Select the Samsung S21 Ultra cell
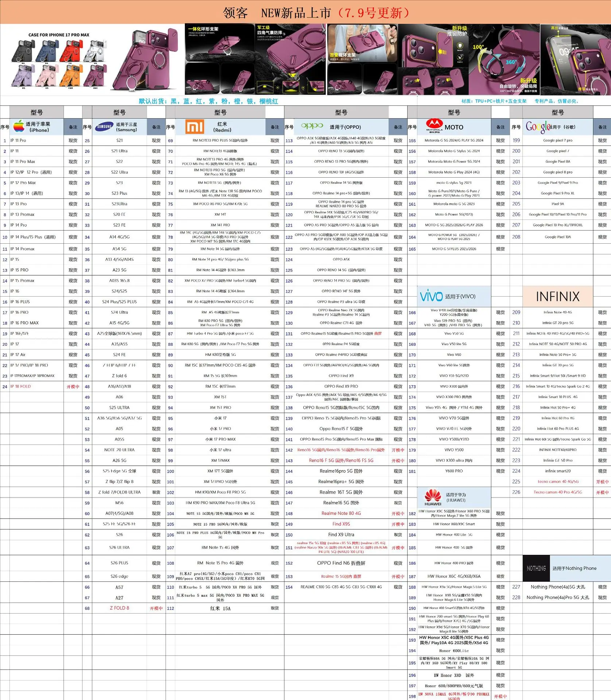Screen dimensions: 611x700 [120, 151]
